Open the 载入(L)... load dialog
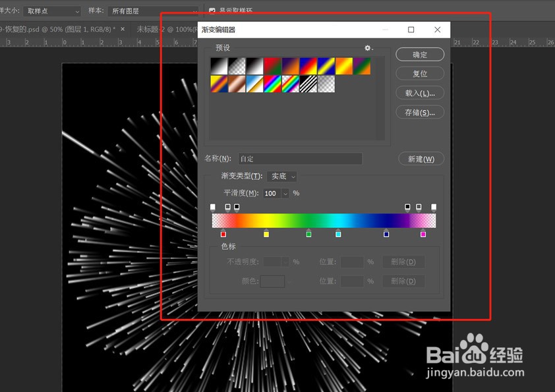The height and width of the screenshot is (392, 555). pos(420,93)
